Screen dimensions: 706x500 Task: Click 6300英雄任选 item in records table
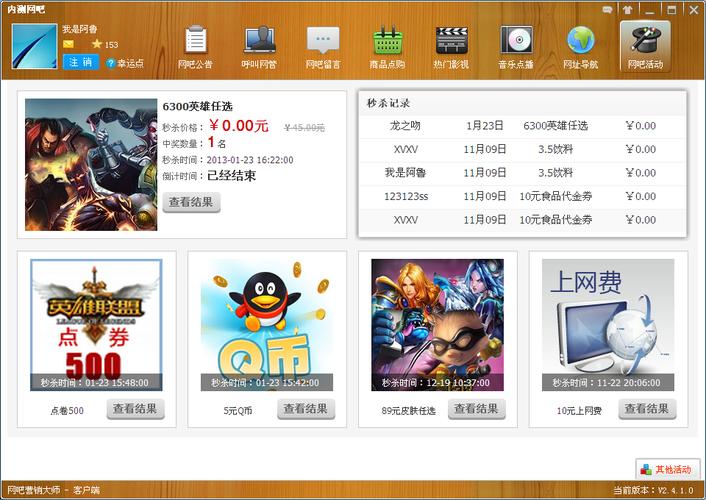click(556, 126)
